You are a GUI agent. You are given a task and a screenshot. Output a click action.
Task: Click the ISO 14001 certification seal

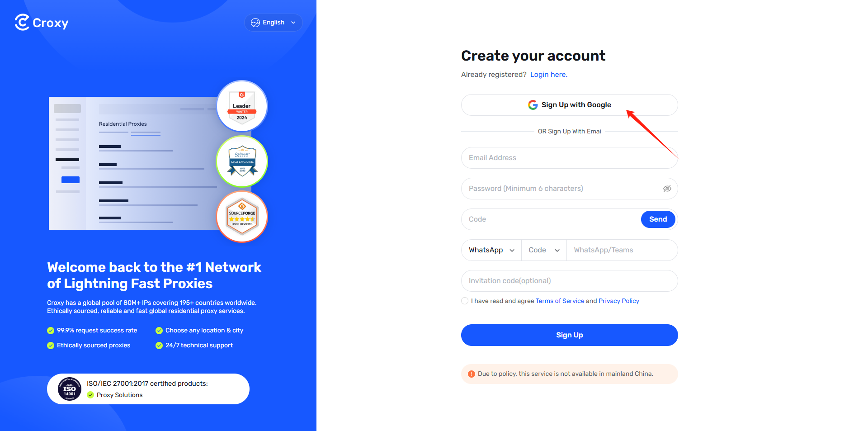(x=70, y=389)
